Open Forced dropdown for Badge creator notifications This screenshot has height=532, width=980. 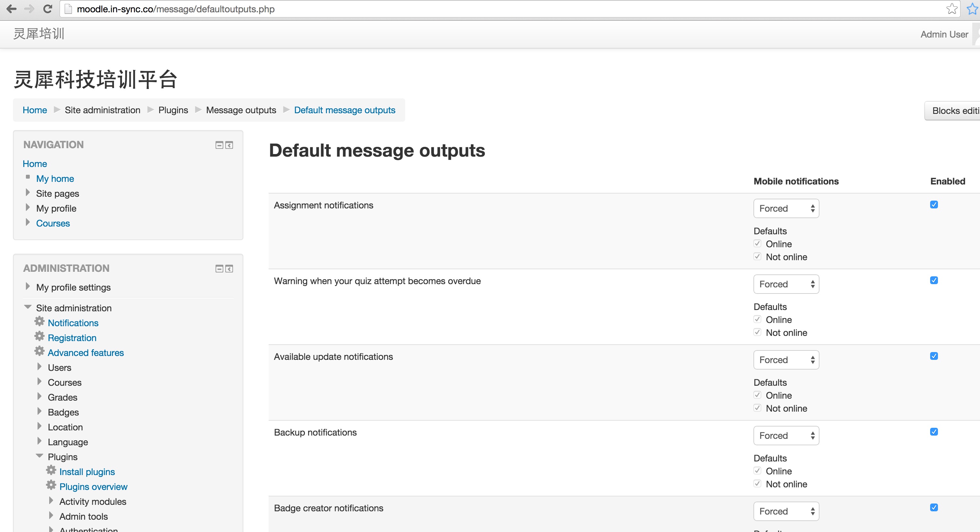point(786,511)
